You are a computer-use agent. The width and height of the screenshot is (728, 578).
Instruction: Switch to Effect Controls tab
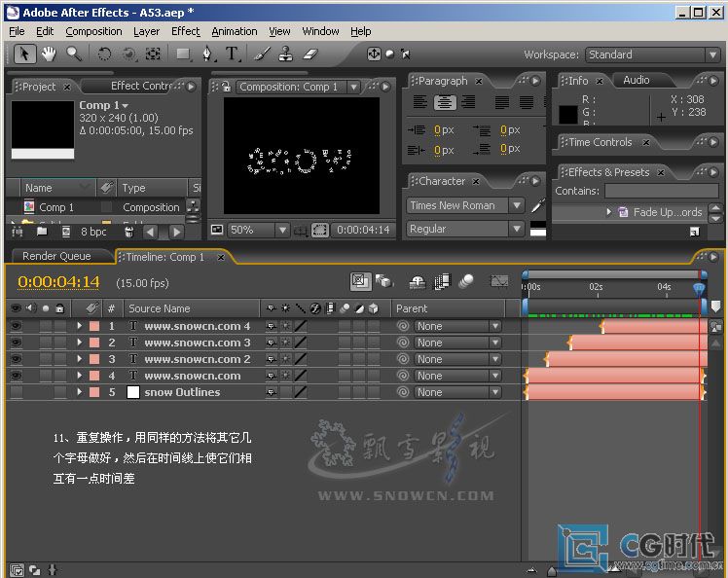139,86
